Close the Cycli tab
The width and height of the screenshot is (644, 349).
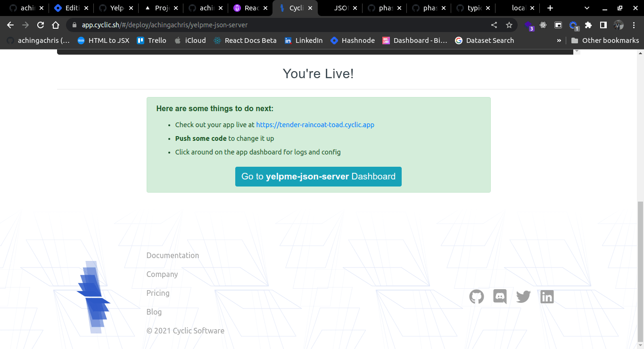[x=310, y=8]
